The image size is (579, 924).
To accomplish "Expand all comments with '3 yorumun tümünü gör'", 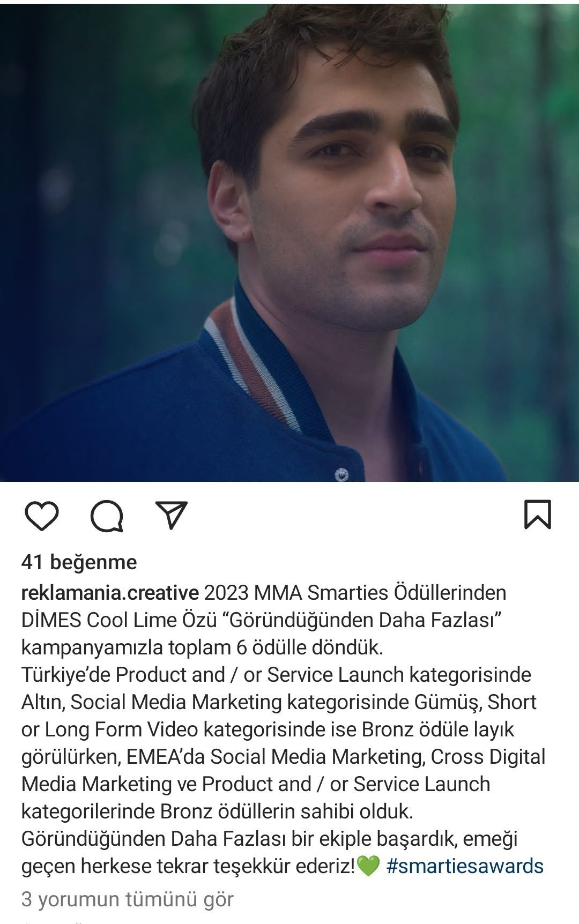I will tap(128, 899).
